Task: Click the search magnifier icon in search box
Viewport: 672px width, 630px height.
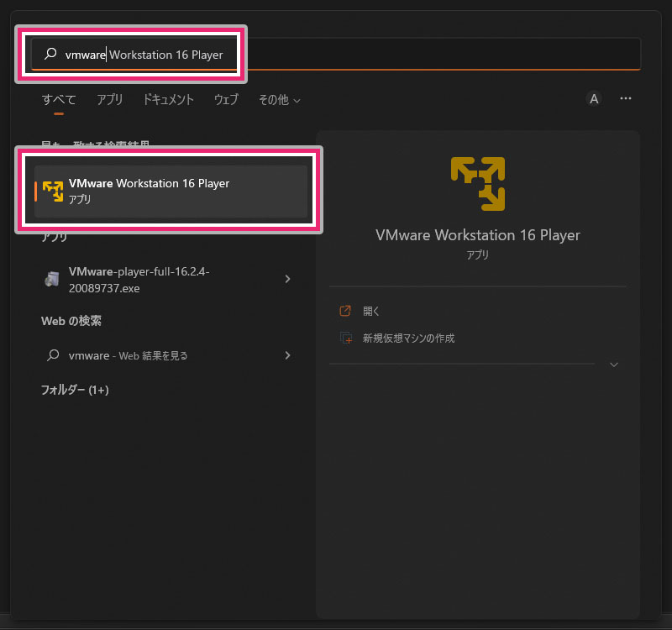Action: point(50,54)
